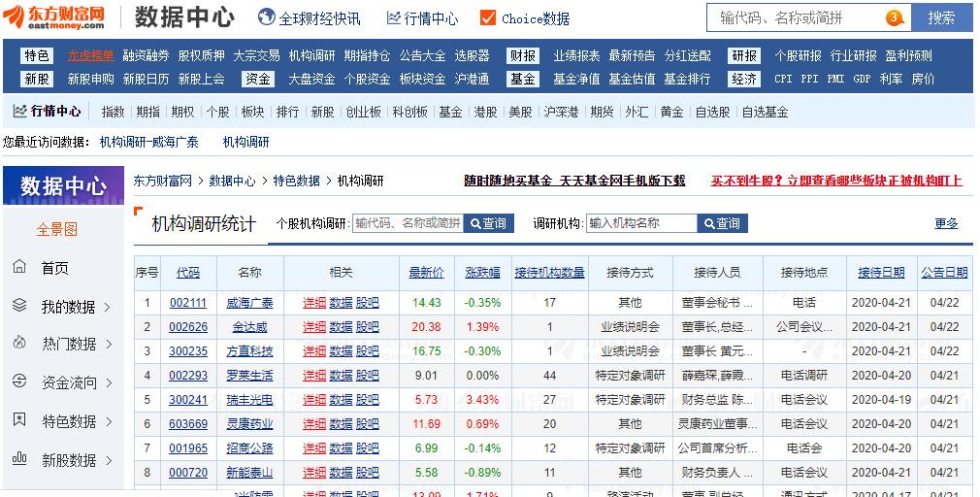Open stock code 603669 link

tap(188, 424)
